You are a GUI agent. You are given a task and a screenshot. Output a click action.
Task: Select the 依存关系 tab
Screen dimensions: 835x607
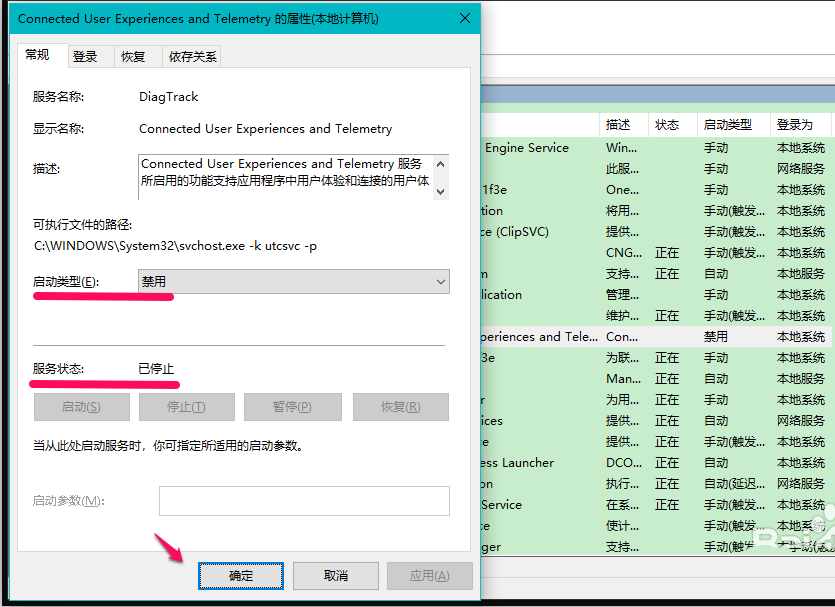point(193,57)
